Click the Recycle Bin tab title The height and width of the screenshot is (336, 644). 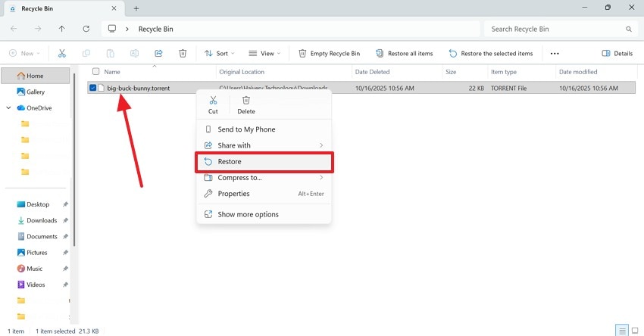(x=37, y=8)
